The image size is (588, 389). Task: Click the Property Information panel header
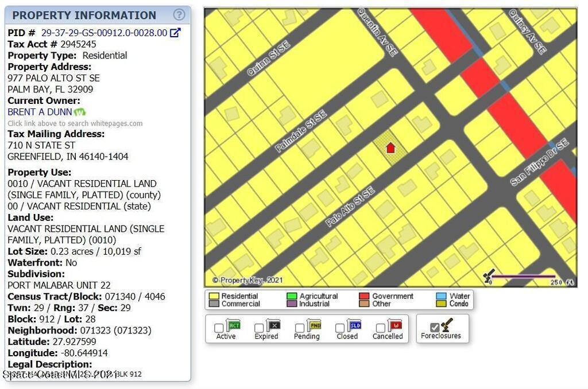[x=84, y=15]
